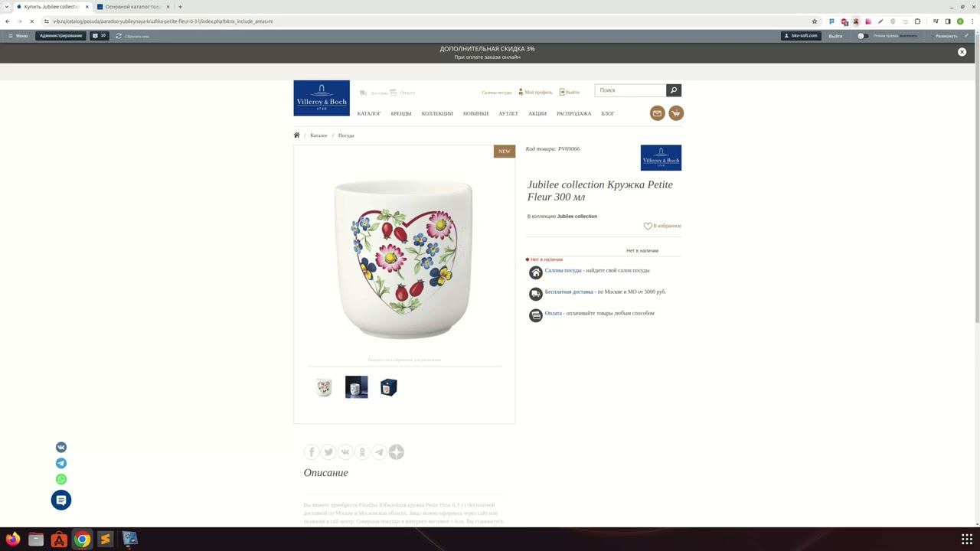
Task: Open the bkv-soft.com user button
Action: (x=801, y=36)
